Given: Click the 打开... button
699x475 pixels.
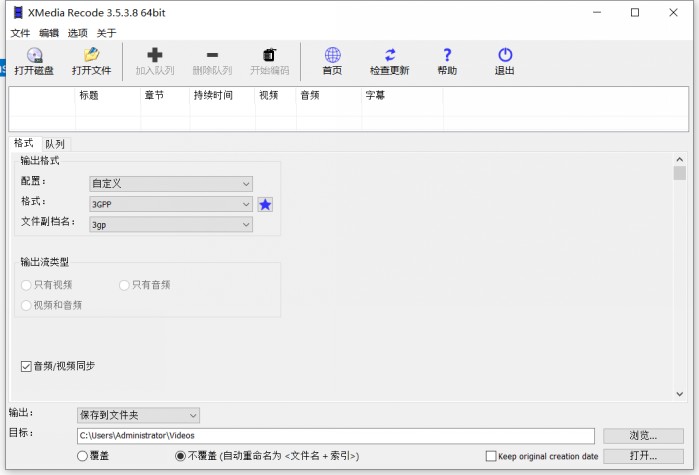Looking at the screenshot, I should [x=643, y=456].
